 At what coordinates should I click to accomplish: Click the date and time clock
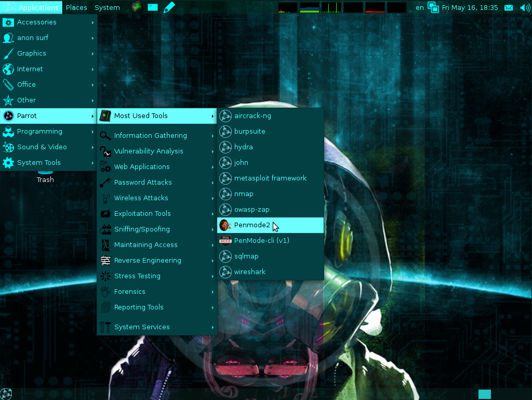tap(470, 7)
